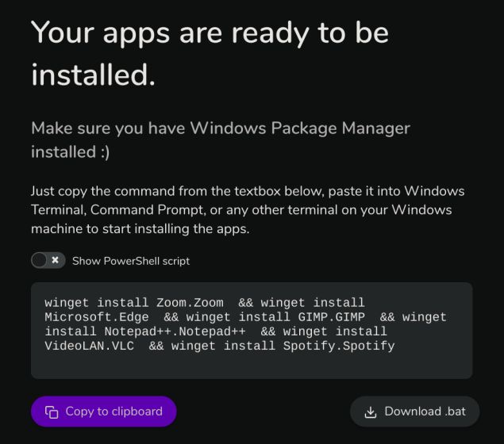Click the "Windows Package Manager" subheading text

[x=301, y=128]
